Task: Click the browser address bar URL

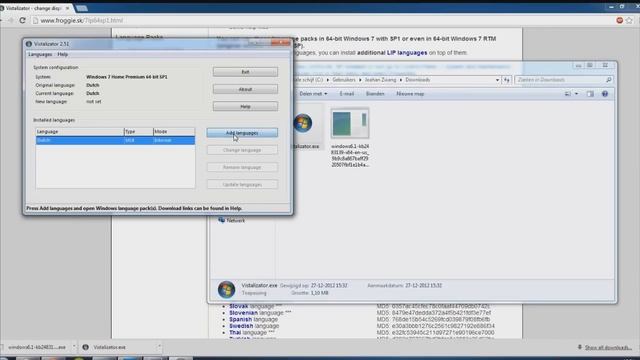Action: coord(82,20)
